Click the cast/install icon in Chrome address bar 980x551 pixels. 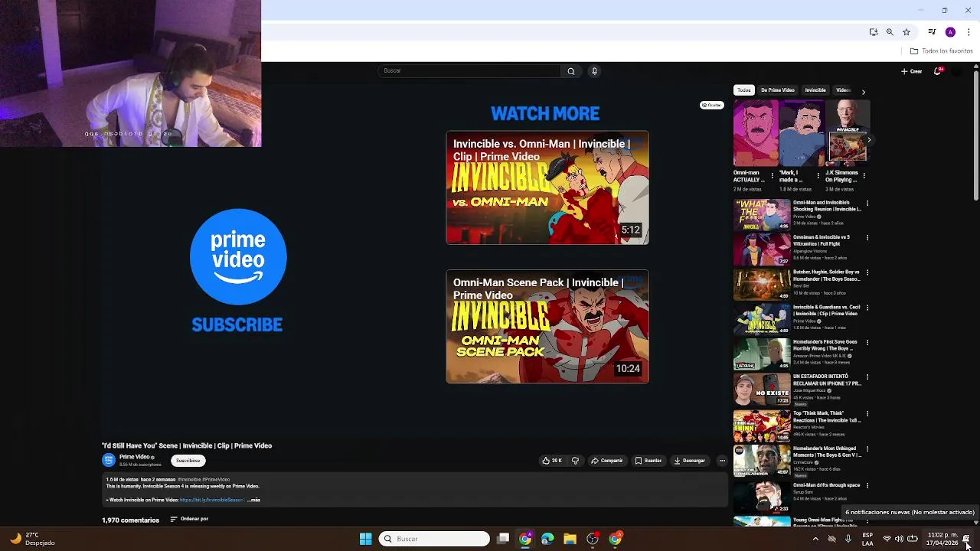(874, 32)
